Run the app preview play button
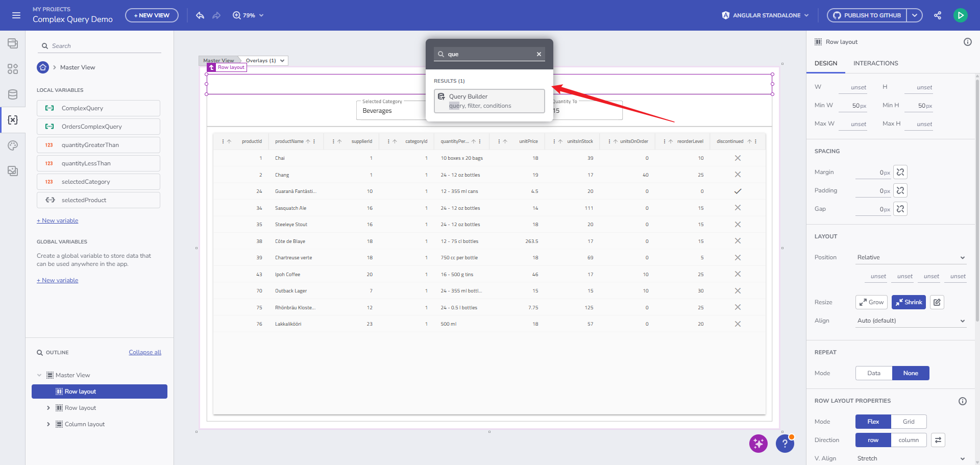The width and height of the screenshot is (980, 465). (960, 15)
